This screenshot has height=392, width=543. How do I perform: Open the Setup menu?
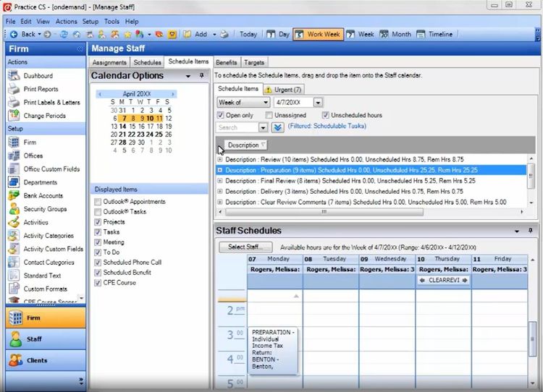pyautogui.click(x=90, y=22)
